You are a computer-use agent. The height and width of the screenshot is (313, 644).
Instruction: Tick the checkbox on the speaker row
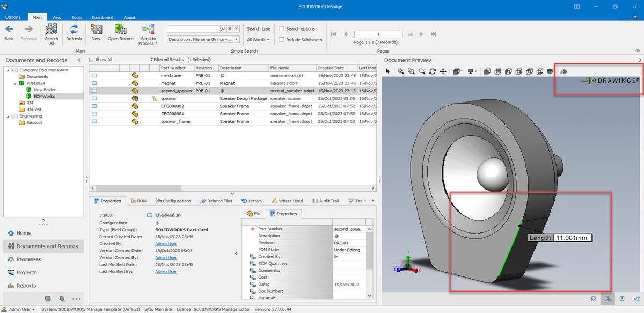(x=94, y=99)
